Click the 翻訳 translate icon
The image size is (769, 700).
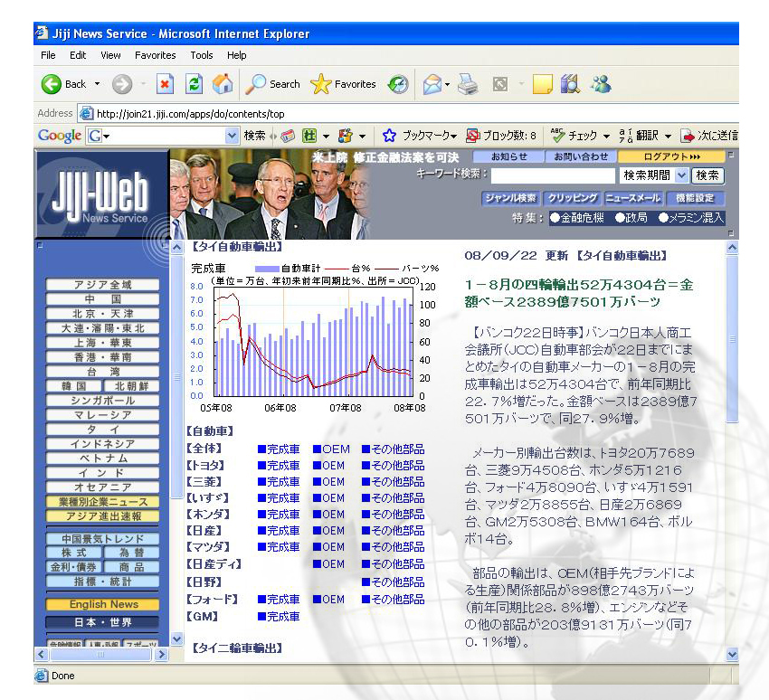pyautogui.click(x=639, y=136)
